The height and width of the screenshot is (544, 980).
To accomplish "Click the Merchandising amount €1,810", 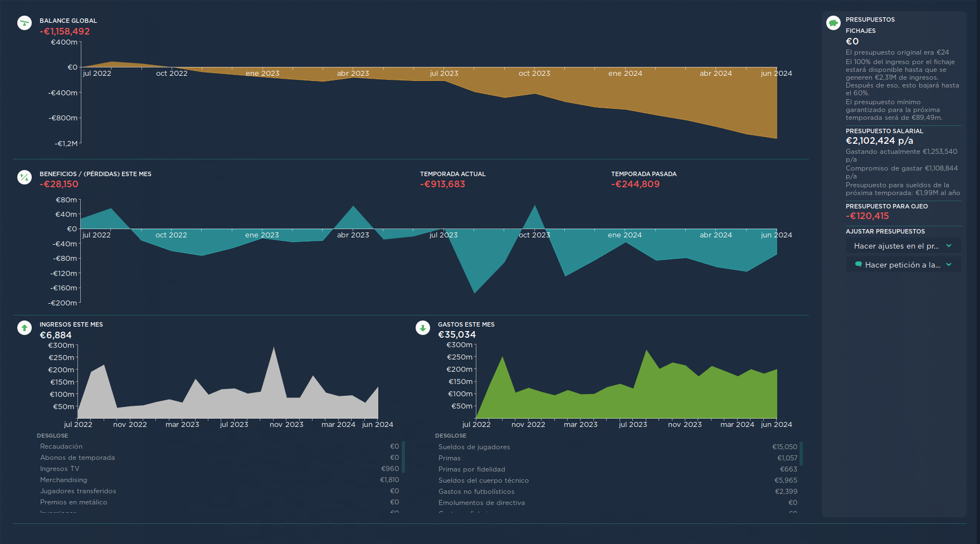I will coord(389,480).
